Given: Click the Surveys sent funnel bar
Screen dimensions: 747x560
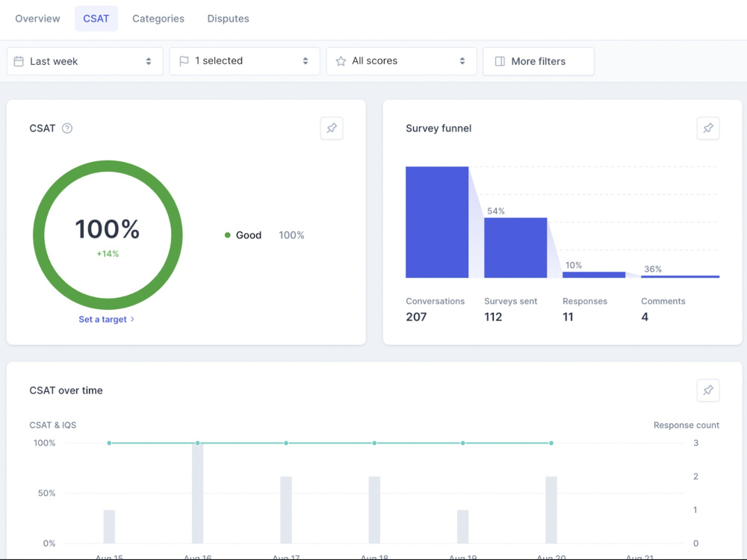Looking at the screenshot, I should point(515,248).
